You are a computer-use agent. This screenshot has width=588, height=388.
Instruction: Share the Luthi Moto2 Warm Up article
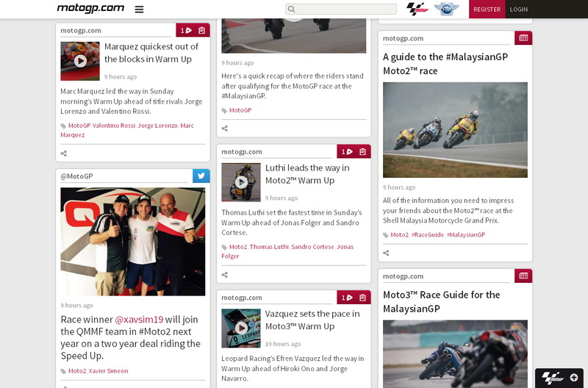225,275
